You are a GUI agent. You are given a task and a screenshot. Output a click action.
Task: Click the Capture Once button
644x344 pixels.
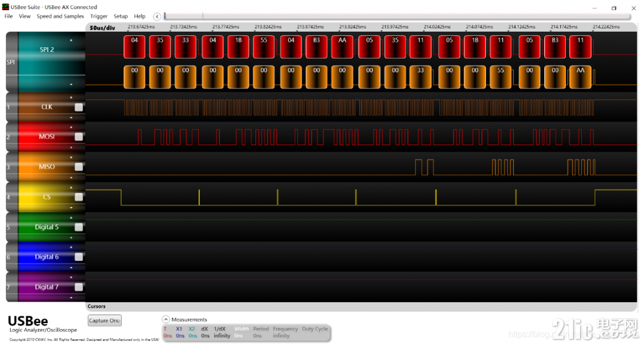[x=104, y=321]
